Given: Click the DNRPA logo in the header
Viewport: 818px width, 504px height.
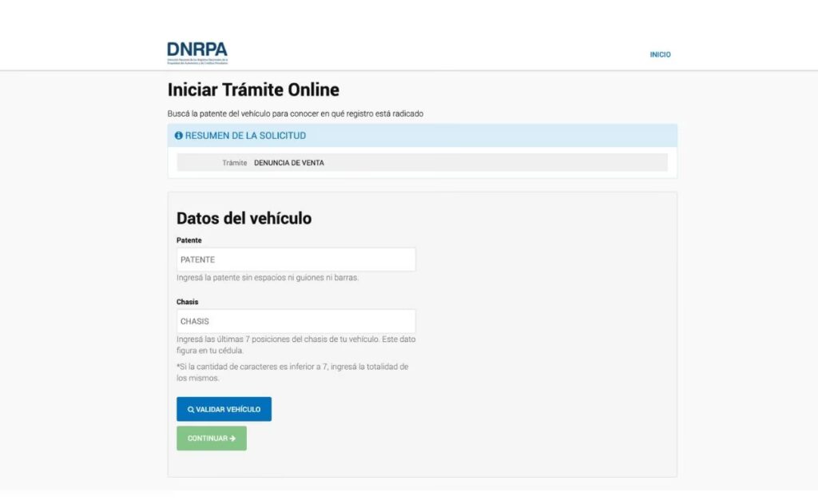Looking at the screenshot, I should (197, 53).
